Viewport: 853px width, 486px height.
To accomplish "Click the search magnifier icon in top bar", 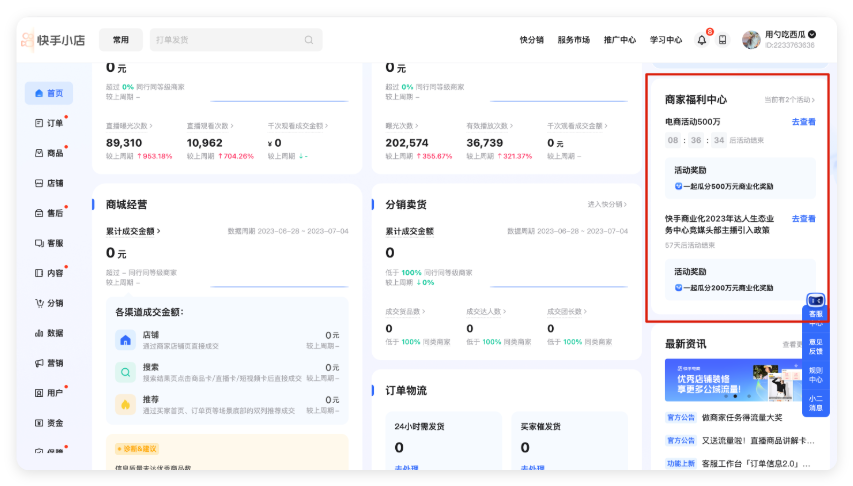I will pos(308,40).
